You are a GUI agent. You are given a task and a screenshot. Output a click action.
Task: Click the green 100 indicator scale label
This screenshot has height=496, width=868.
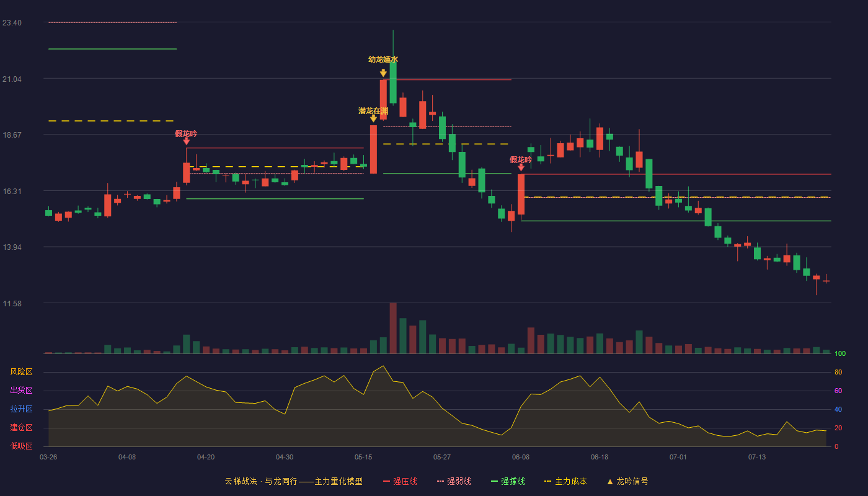coord(840,354)
